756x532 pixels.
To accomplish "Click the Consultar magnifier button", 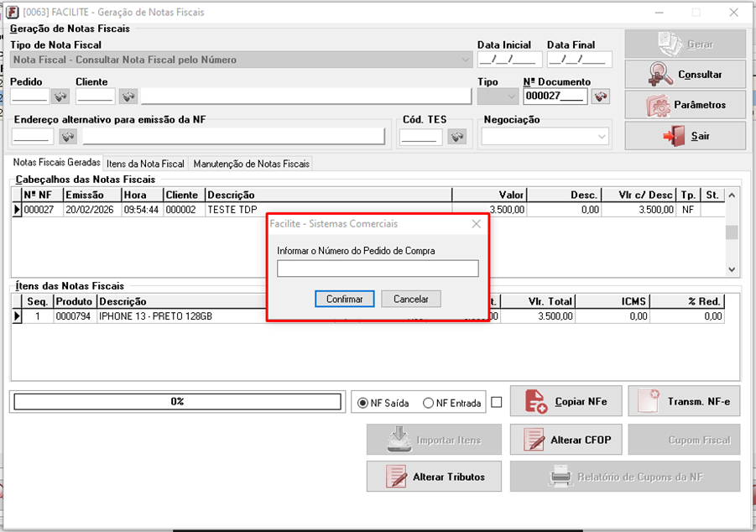I will (x=685, y=75).
